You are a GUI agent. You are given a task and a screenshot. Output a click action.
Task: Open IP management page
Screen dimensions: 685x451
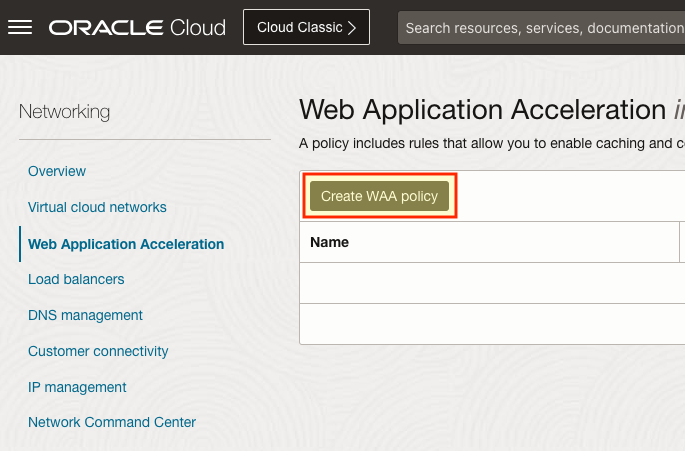click(x=77, y=387)
